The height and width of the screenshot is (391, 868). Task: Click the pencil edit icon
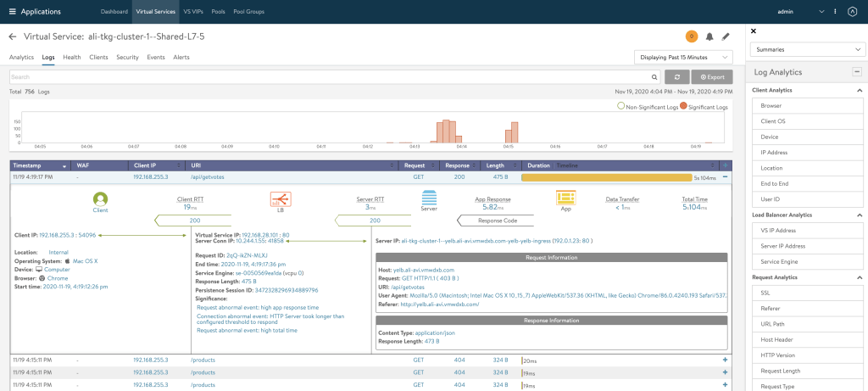pyautogui.click(x=725, y=36)
